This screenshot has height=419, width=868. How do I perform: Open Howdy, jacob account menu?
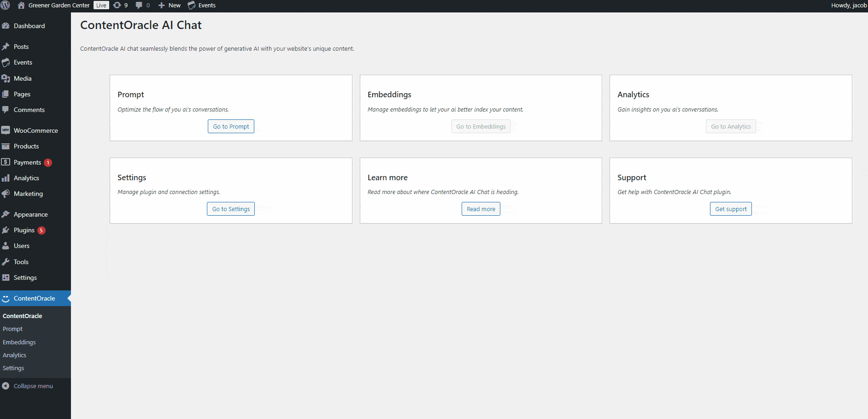click(849, 6)
